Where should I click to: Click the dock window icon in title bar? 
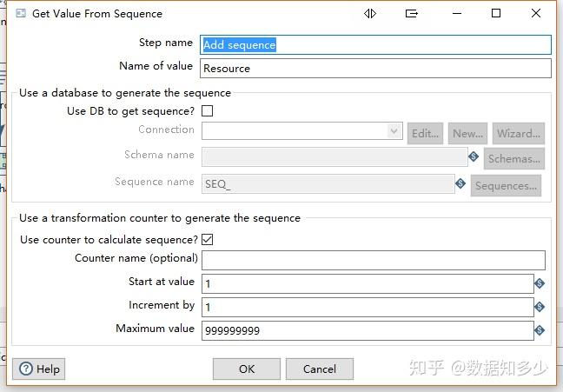[x=412, y=14]
